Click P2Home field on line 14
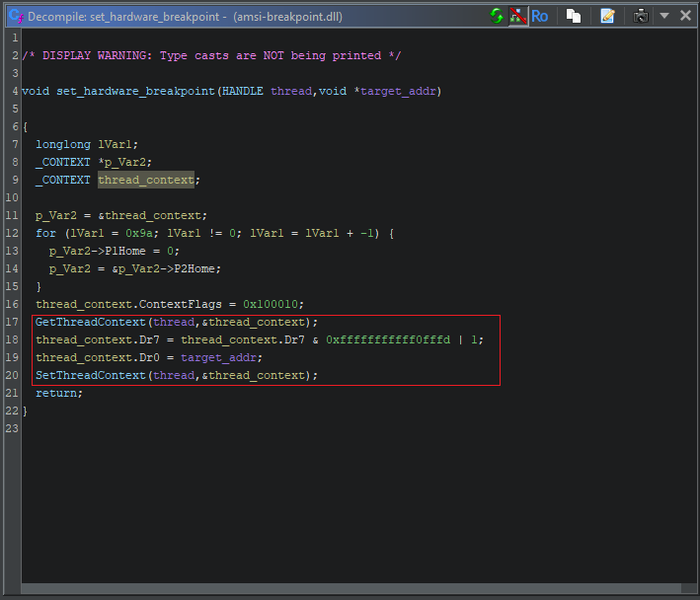The height and width of the screenshot is (600, 700). coord(194,269)
